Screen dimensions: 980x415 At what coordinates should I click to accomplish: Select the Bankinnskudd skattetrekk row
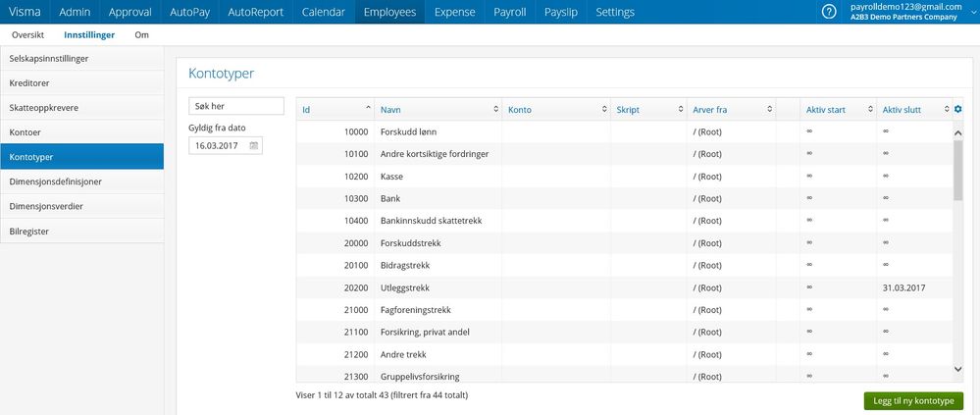624,221
